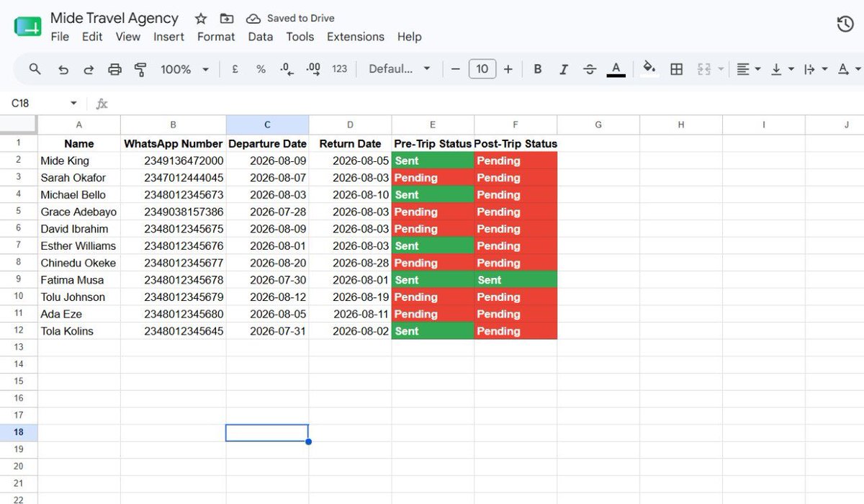This screenshot has height=504, width=864.
Task: Expand the name box dropdown arrow
Action: tap(73, 104)
